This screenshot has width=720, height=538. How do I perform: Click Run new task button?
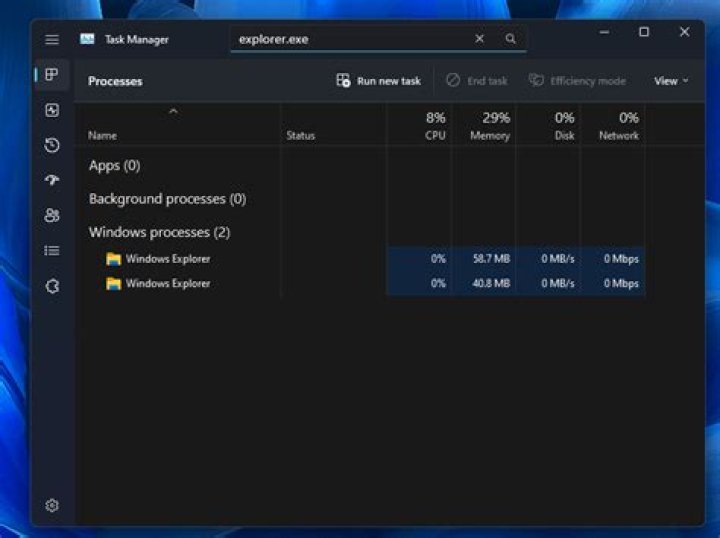[x=378, y=81]
